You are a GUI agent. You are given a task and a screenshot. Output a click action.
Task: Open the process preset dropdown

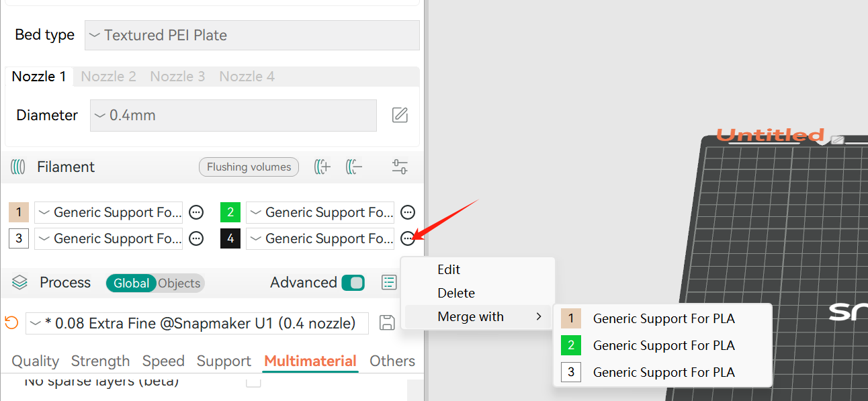click(x=197, y=323)
